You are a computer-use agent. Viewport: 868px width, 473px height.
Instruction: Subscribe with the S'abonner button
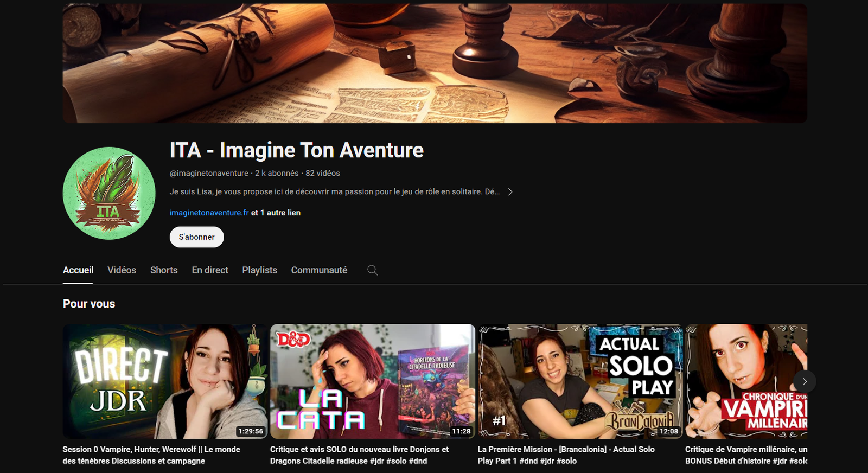pos(197,237)
